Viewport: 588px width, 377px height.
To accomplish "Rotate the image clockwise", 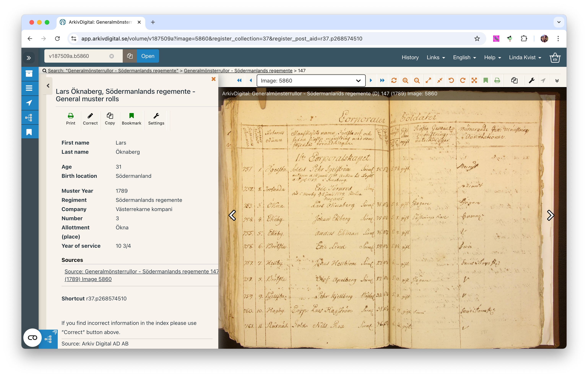I will (x=463, y=81).
